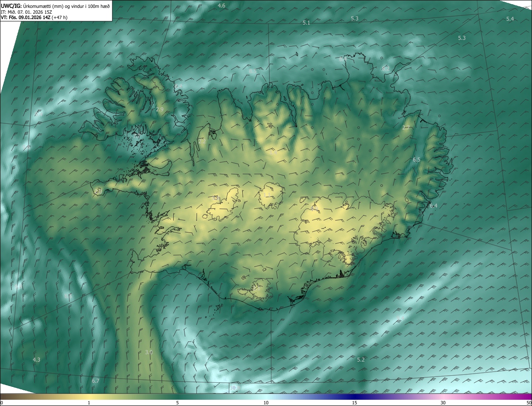Click the 3.0 value label
Viewport: 532px width, 406px height.
[x=149, y=352]
